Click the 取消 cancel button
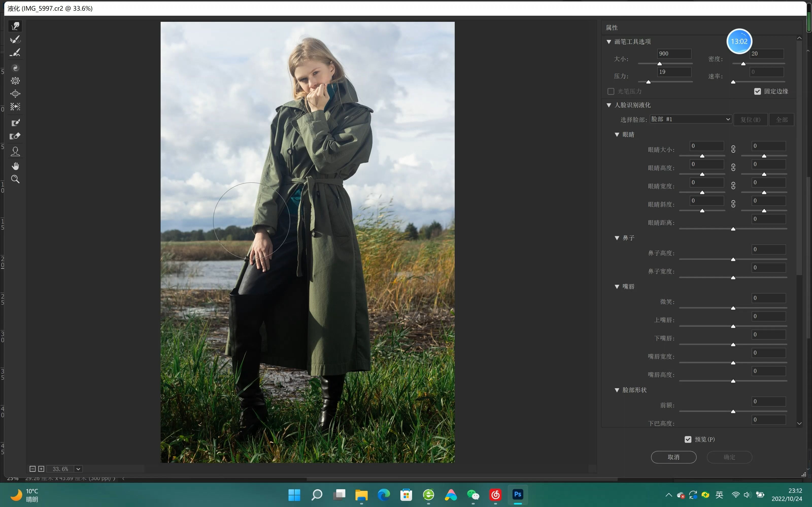The width and height of the screenshot is (812, 507). [673, 457]
